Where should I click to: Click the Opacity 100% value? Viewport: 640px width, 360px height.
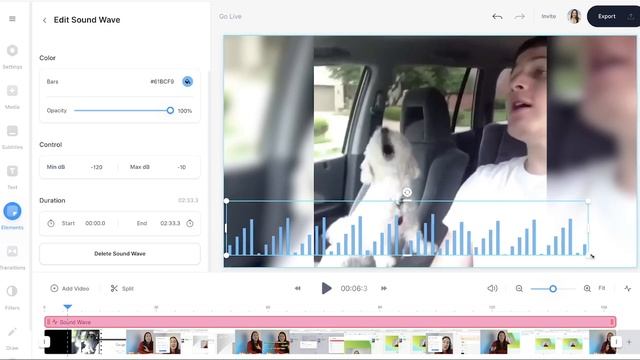tap(184, 111)
